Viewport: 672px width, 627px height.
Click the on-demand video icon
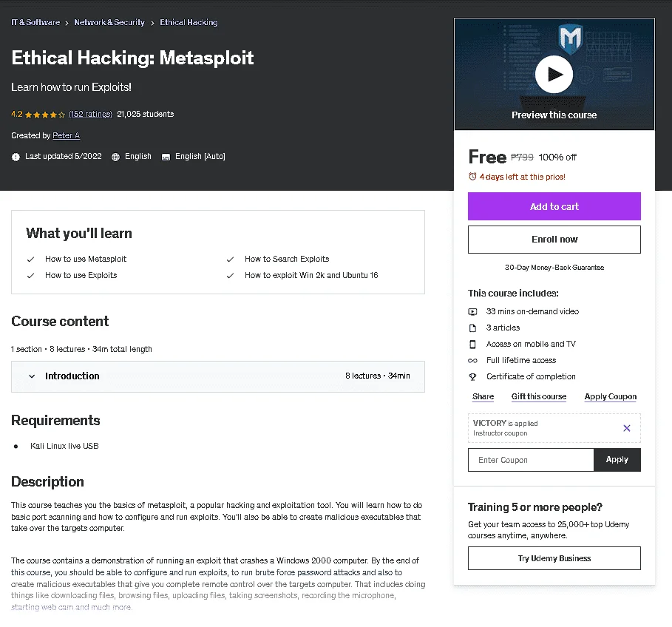pos(472,311)
